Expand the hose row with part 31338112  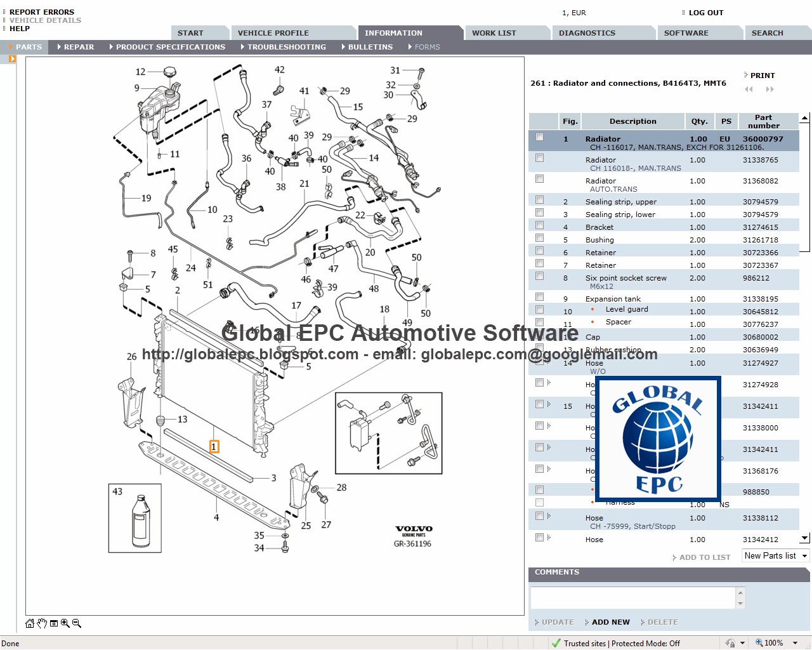[x=549, y=516]
